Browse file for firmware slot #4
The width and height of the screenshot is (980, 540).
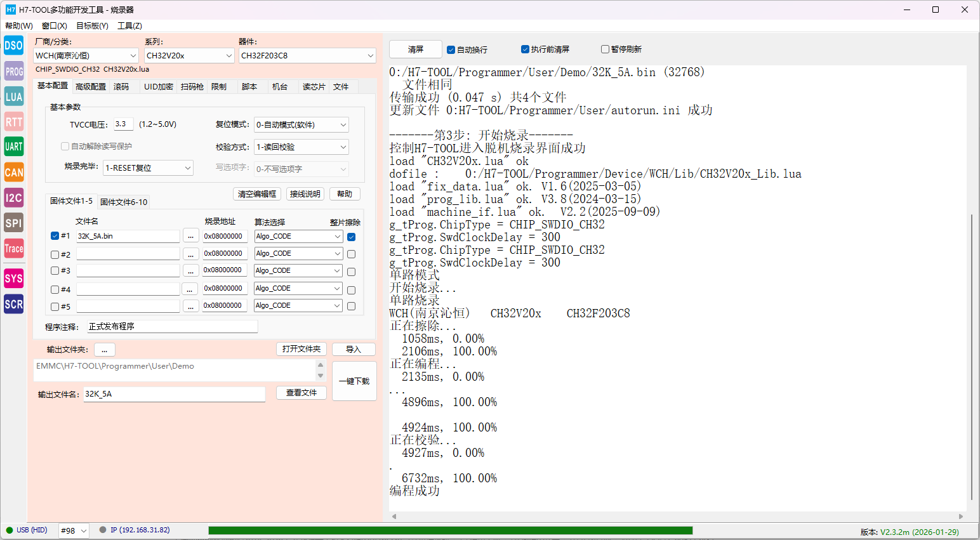[190, 289]
